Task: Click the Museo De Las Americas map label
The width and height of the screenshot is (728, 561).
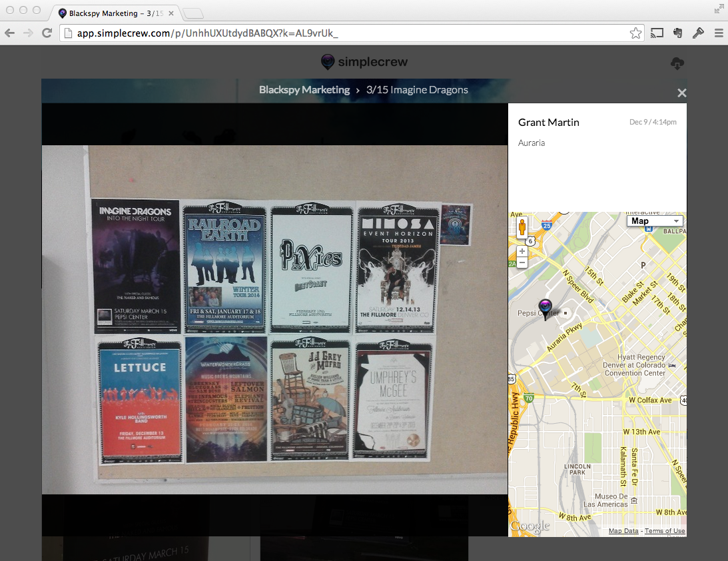Action: (606, 500)
